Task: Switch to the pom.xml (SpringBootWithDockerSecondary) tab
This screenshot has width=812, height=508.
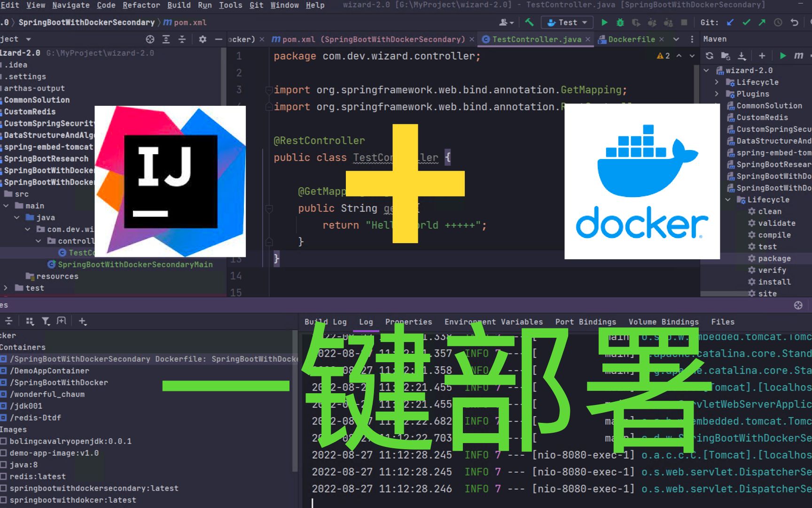Action: click(374, 39)
